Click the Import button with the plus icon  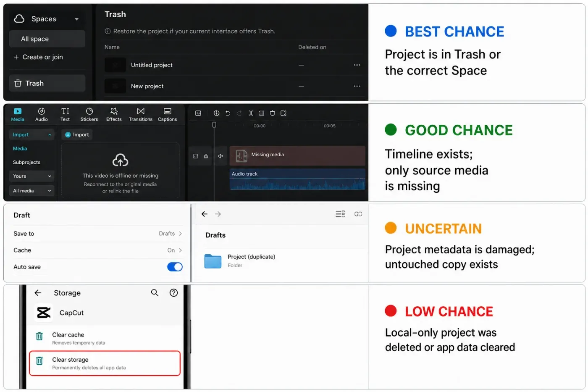(x=77, y=135)
